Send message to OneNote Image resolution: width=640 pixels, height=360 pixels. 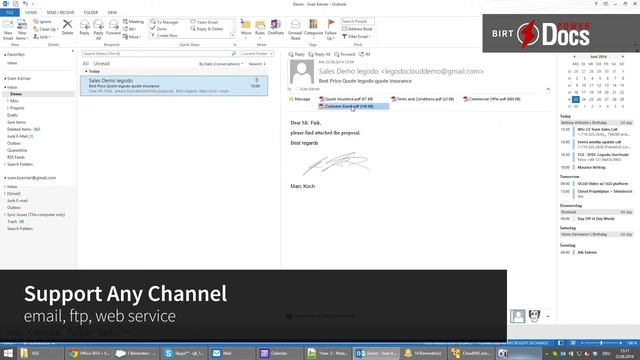tap(276, 27)
